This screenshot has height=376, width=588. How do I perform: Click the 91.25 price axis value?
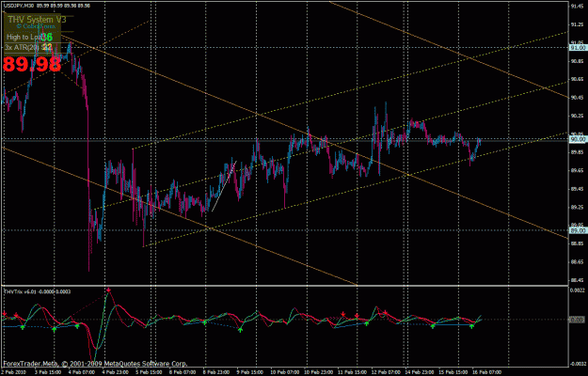[577, 24]
